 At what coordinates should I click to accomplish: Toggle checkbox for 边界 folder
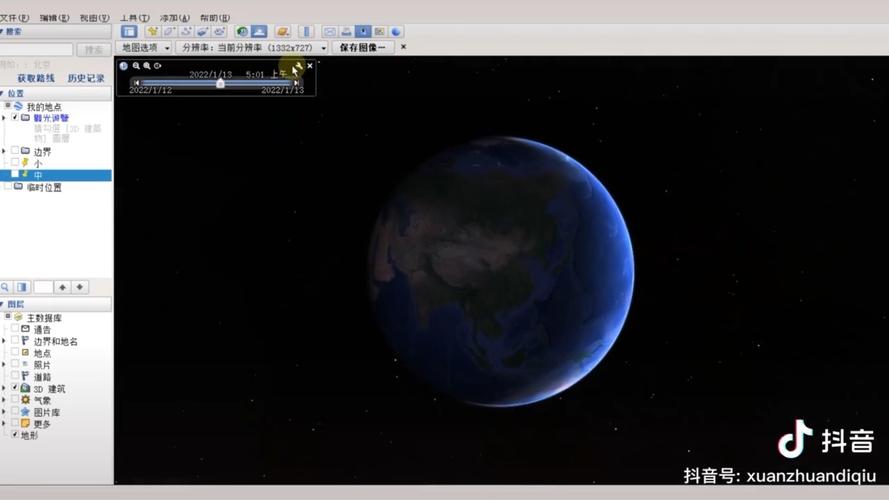click(x=15, y=151)
